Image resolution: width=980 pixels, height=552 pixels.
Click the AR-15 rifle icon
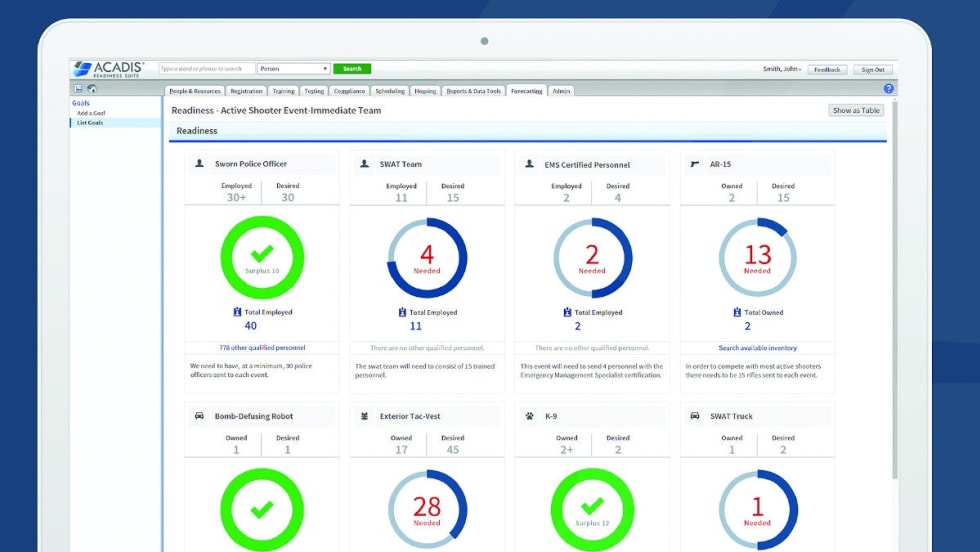click(695, 164)
